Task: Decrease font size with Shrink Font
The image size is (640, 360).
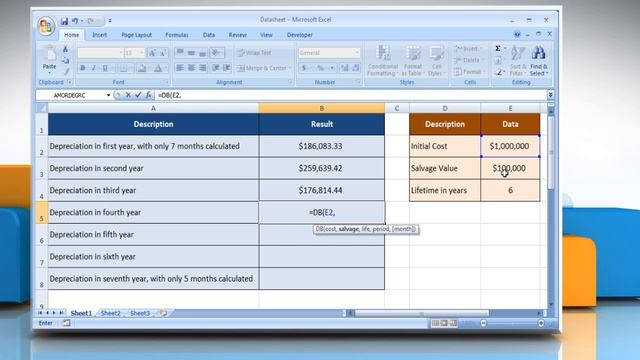Action: click(163, 53)
